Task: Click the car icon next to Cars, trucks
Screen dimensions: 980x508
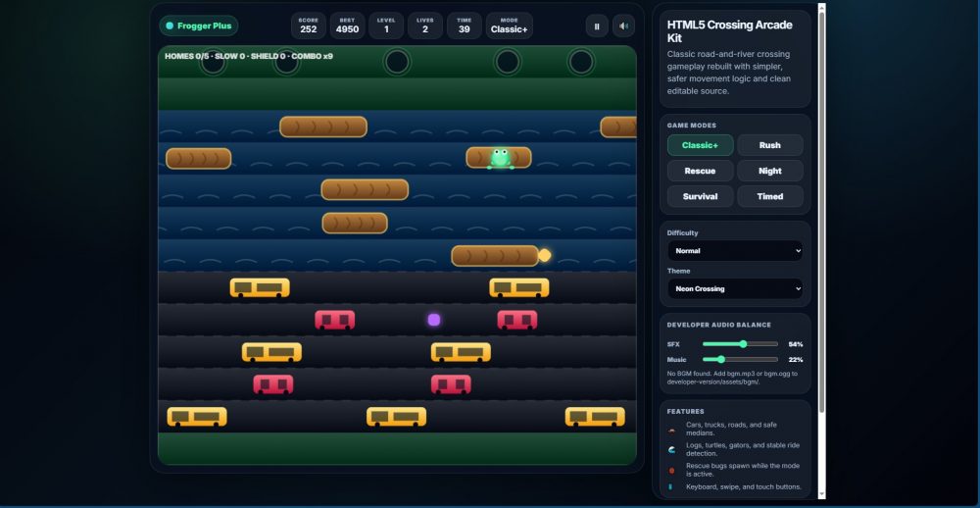Action: (671, 430)
